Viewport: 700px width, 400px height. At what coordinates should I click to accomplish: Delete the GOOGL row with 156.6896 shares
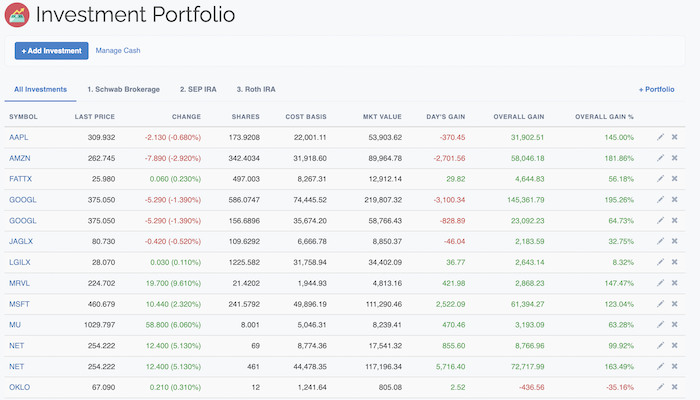click(675, 221)
